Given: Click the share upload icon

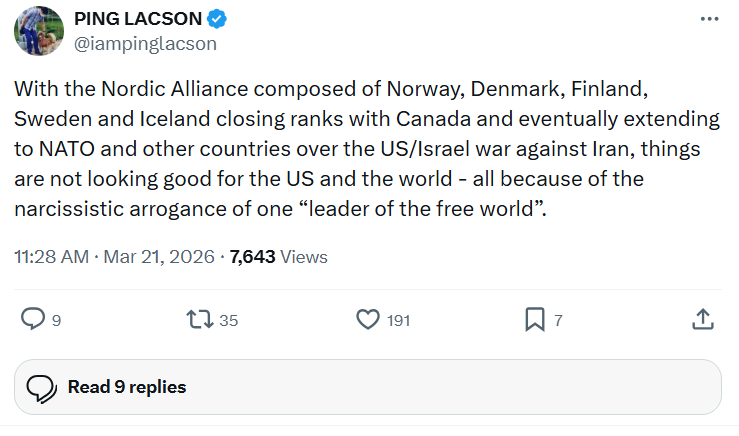Looking at the screenshot, I should (703, 319).
